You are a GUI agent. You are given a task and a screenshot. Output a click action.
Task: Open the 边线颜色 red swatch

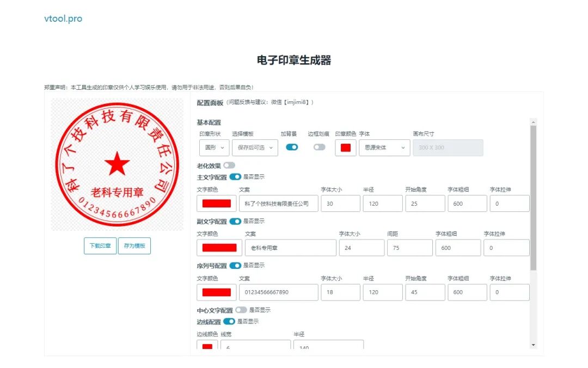(207, 345)
